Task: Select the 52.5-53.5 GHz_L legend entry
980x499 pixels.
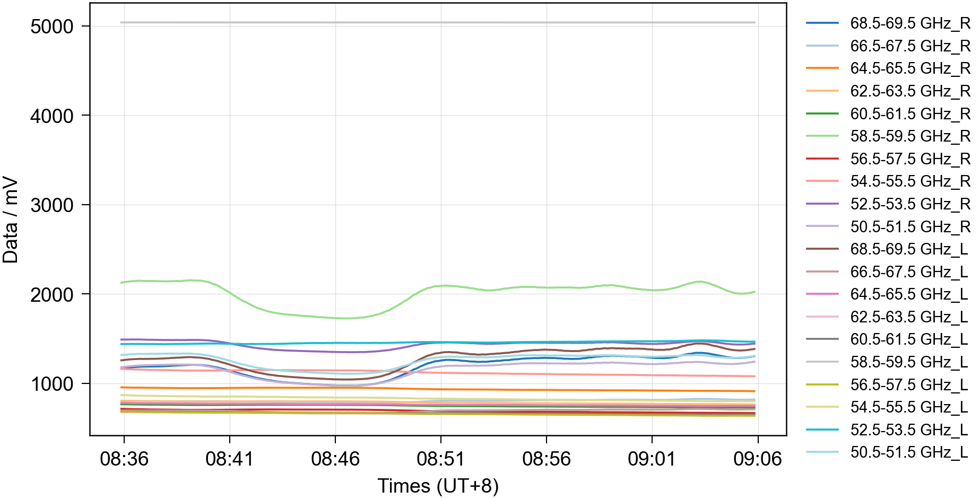Action: tap(909, 430)
